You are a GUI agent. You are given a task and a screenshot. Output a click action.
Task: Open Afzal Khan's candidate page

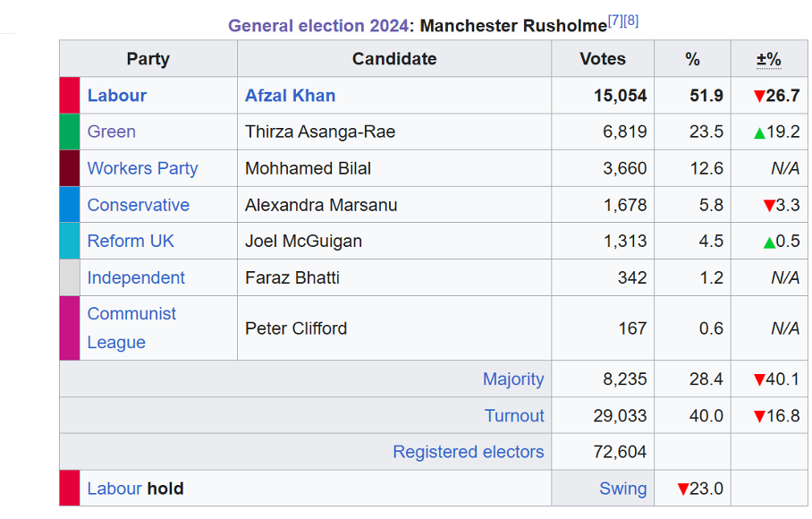[x=291, y=96]
